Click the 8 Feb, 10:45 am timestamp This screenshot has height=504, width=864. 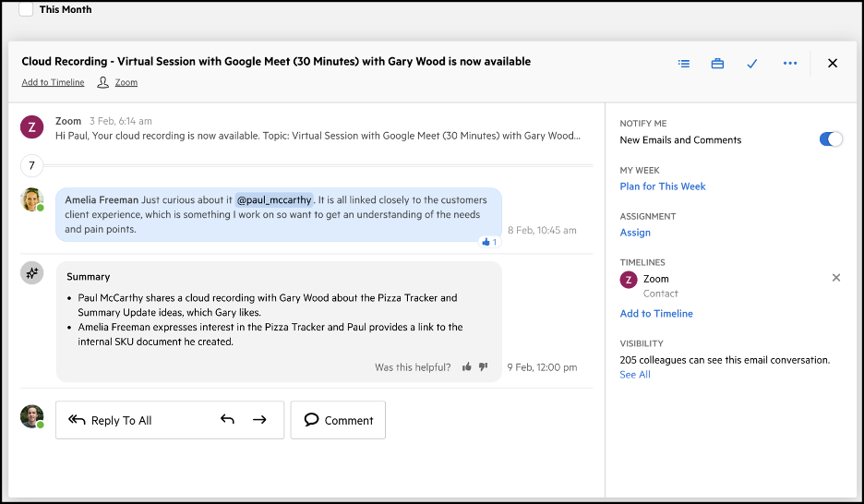tap(542, 230)
